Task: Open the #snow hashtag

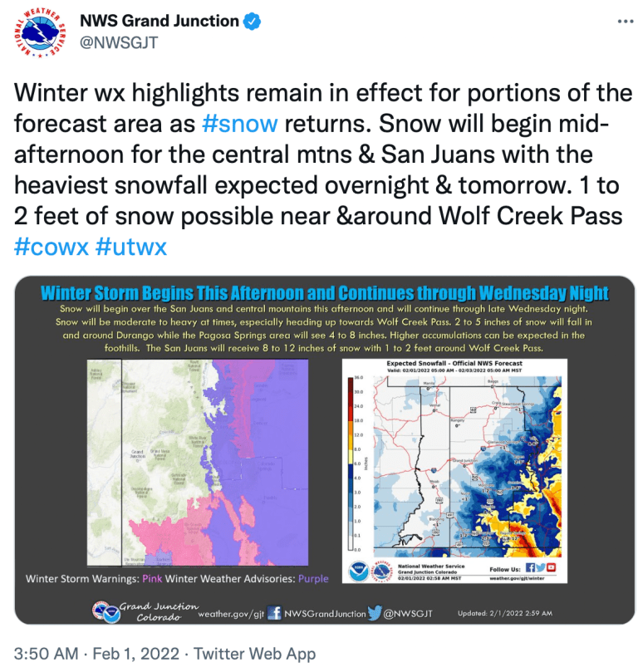Action: (x=240, y=124)
